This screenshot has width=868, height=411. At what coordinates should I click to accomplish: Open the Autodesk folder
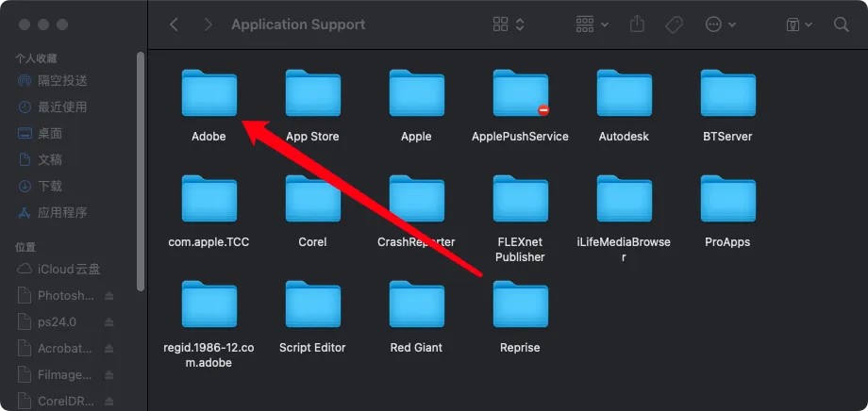[x=624, y=93]
